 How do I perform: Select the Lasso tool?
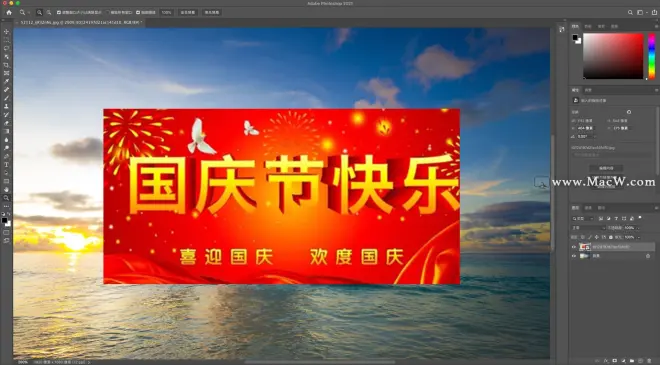coord(6,48)
